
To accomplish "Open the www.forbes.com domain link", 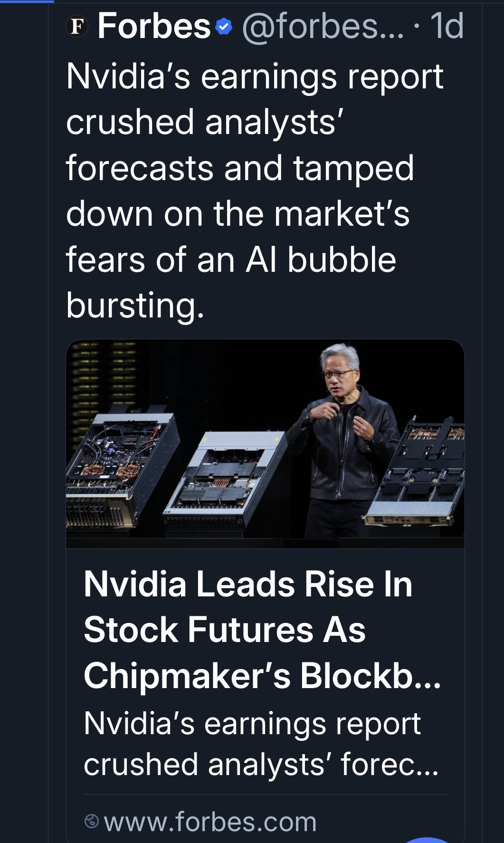I will coord(209,822).
